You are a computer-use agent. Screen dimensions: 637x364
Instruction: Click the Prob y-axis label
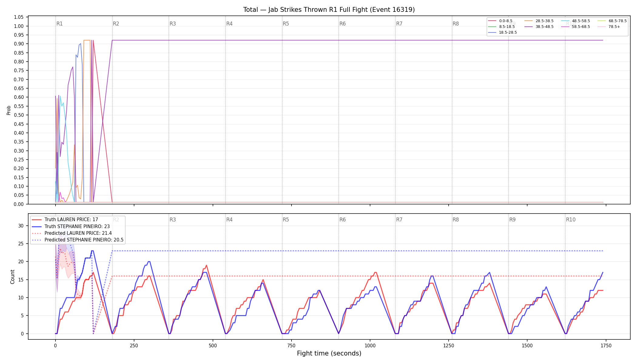9,110
